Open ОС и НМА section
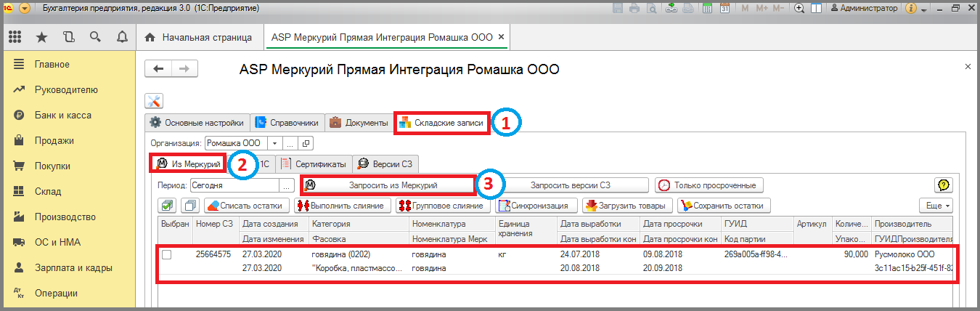 (57, 243)
